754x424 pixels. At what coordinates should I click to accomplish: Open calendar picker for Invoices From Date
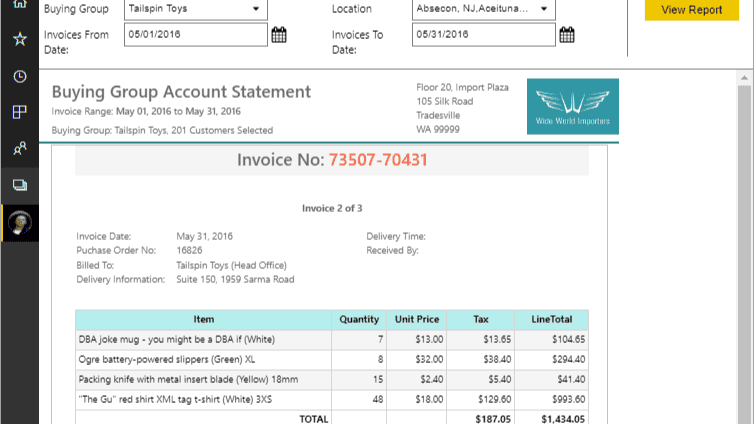[x=279, y=35]
